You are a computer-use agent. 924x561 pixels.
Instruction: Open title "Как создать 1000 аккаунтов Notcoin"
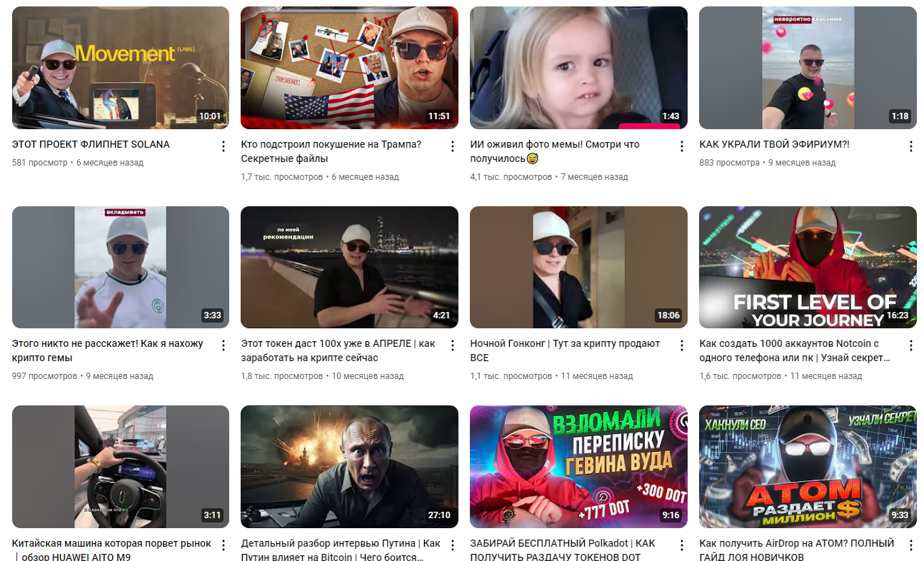[x=795, y=350]
